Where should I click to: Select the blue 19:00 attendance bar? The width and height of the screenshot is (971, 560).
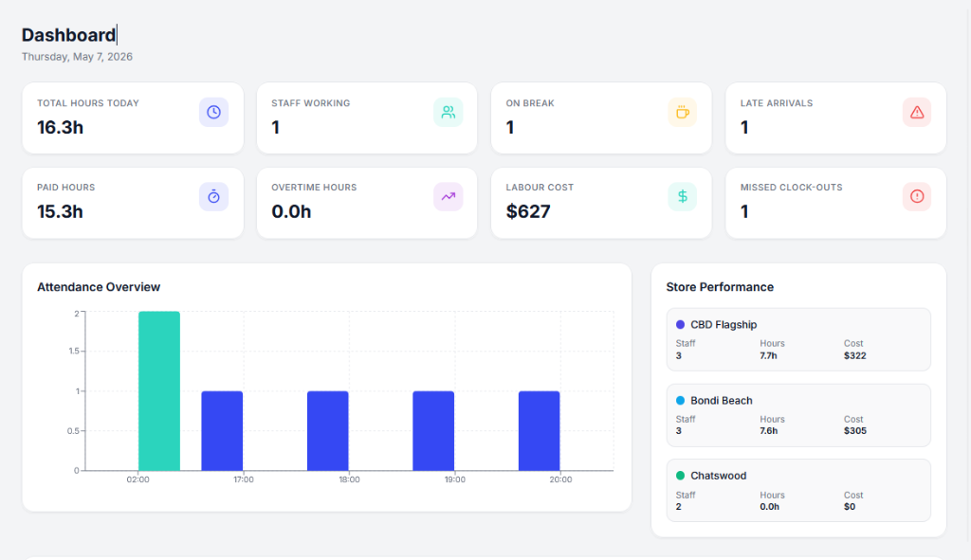433,431
